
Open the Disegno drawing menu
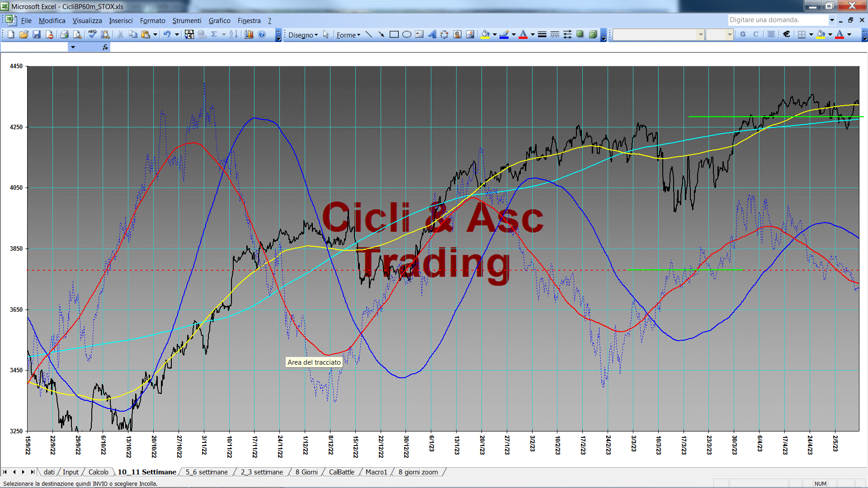[x=303, y=35]
